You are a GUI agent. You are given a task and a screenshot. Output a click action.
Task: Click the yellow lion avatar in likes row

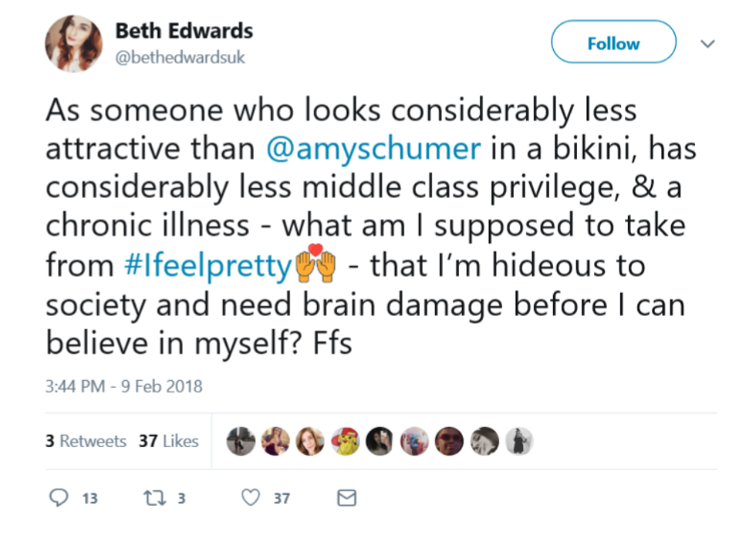pyautogui.click(x=346, y=441)
